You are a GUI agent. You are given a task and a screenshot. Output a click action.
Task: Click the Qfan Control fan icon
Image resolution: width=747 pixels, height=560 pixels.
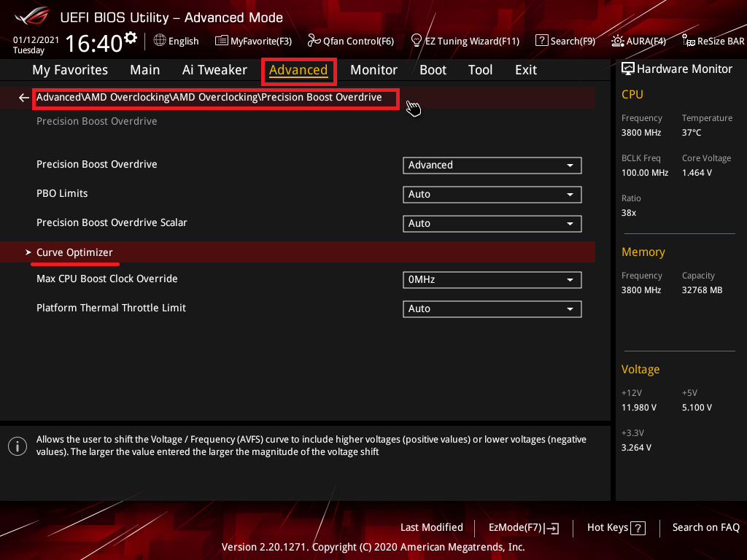point(314,41)
